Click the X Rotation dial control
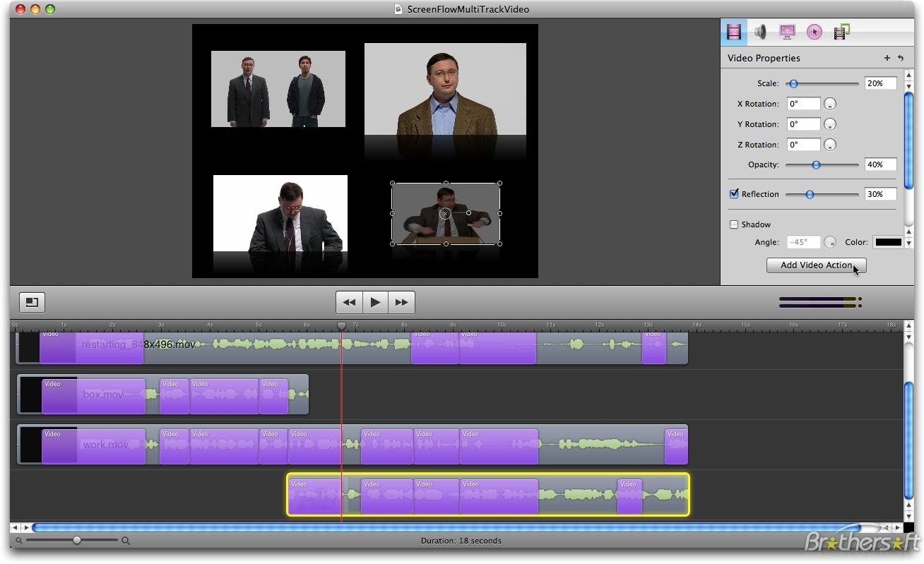The width and height of the screenshot is (924, 564). pos(830,104)
